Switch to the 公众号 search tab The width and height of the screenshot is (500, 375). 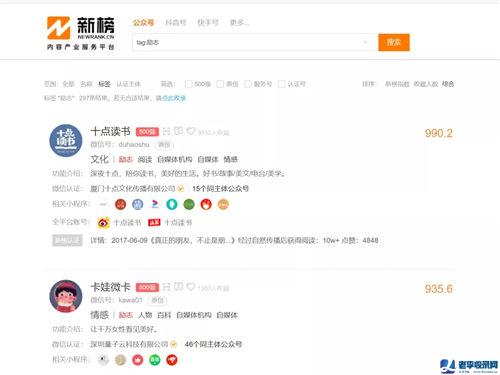[143, 23]
